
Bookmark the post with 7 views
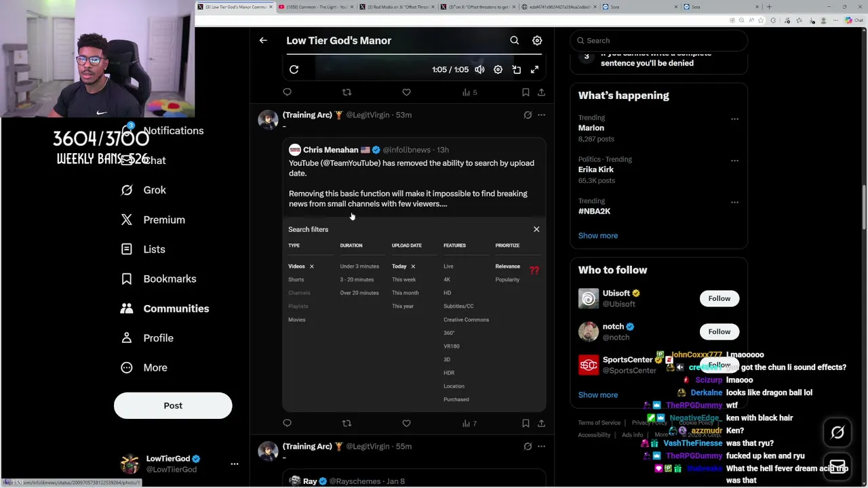pos(526,424)
